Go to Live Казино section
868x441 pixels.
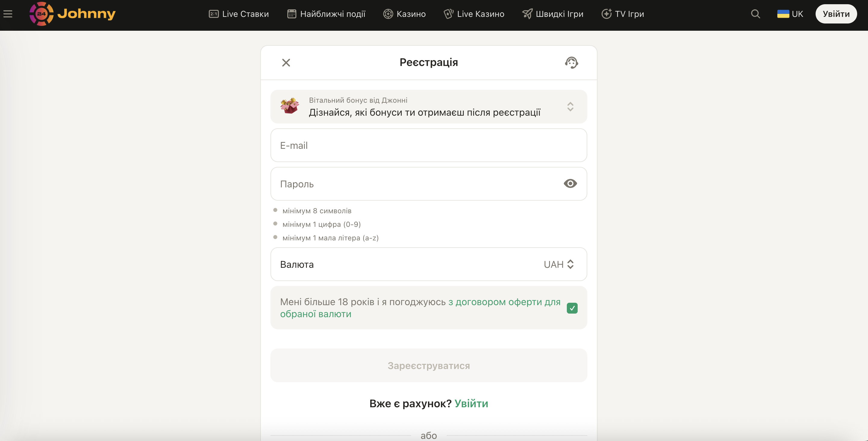coord(480,14)
